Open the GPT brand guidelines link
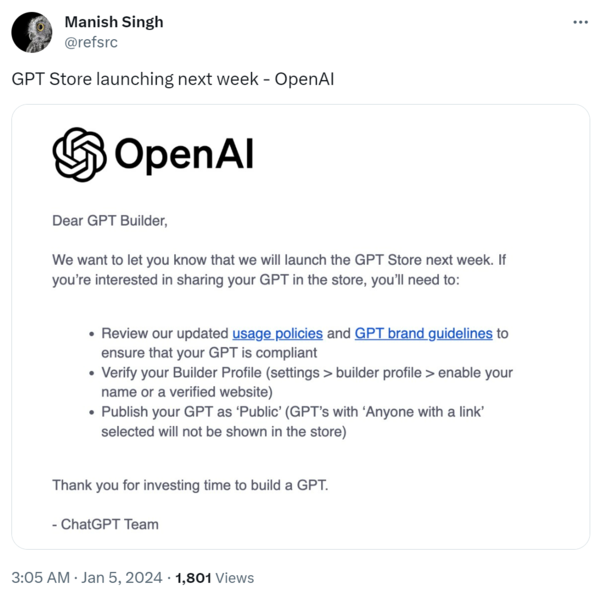600x603 pixels. tap(423, 334)
